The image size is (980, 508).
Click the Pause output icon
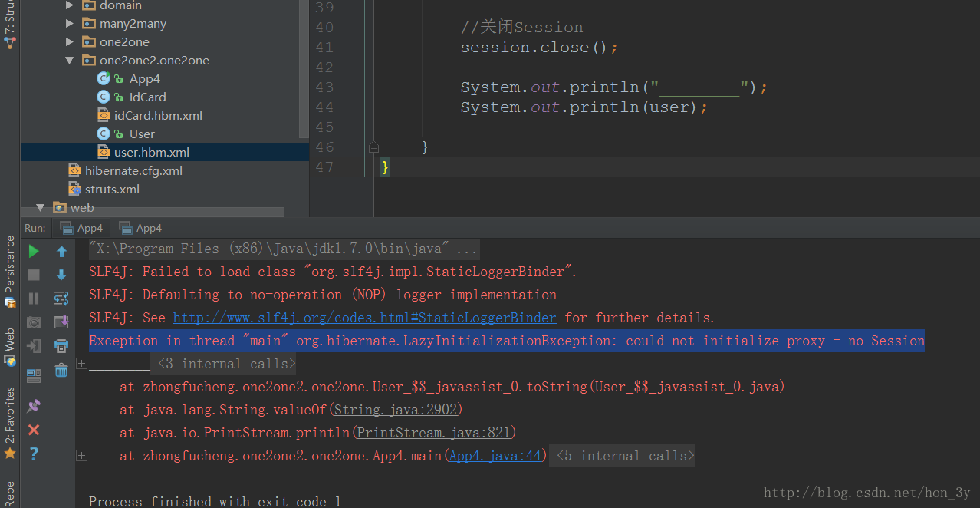tap(34, 299)
